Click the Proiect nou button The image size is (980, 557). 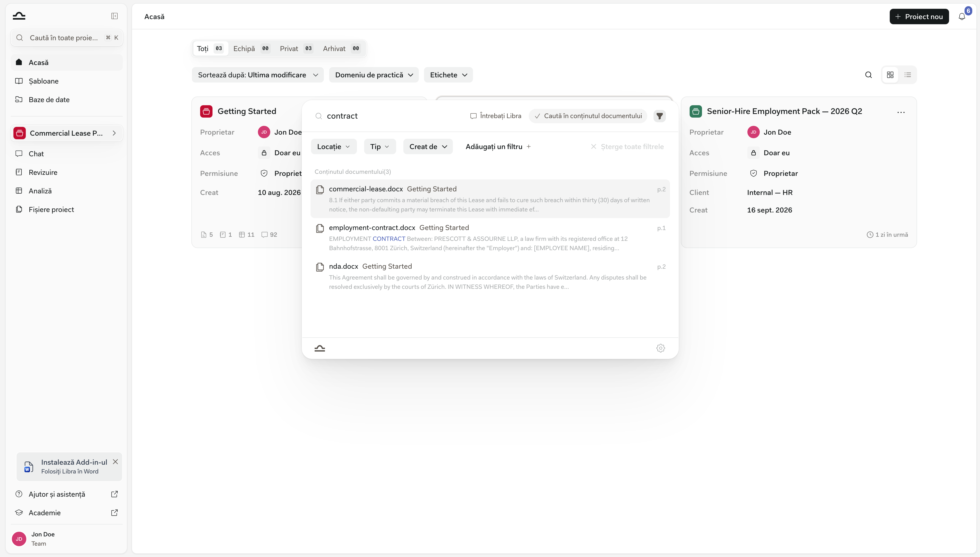pos(919,17)
